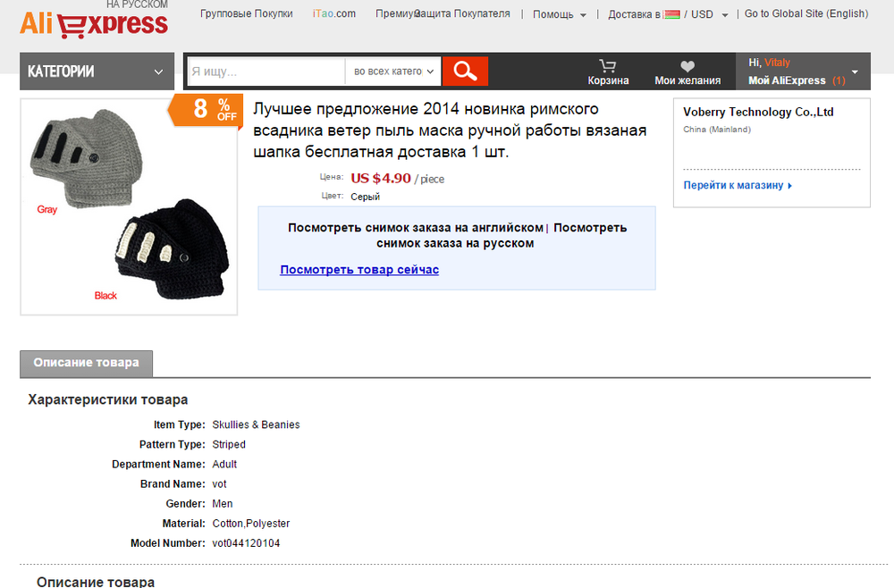
Task: Select the Описание товара tab
Action: pos(86,363)
